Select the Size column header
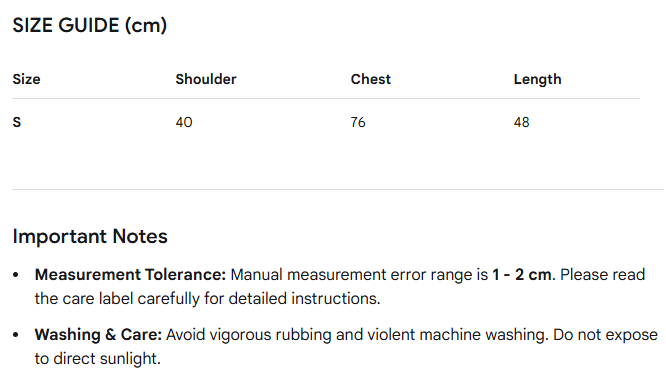666x372 pixels. click(x=26, y=79)
